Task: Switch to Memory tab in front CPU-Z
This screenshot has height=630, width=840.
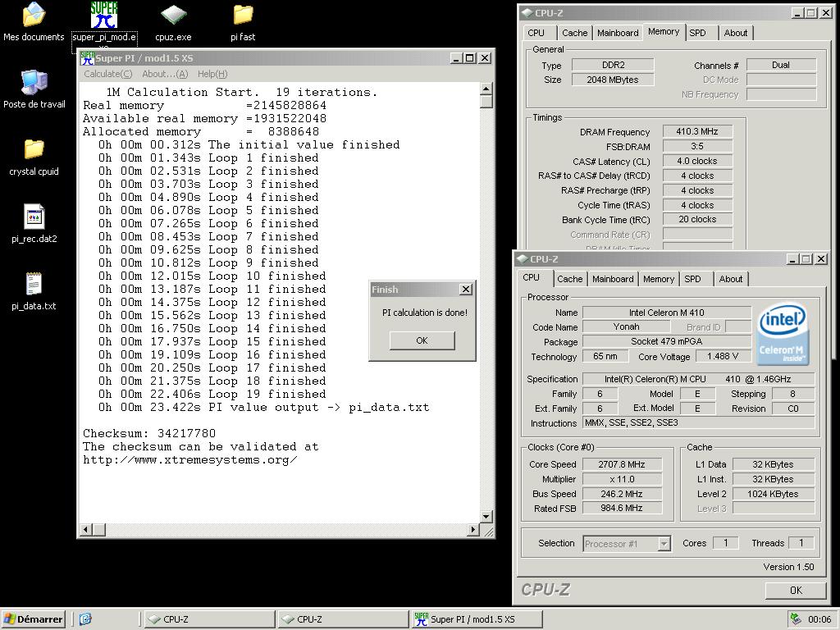Action: coord(659,279)
